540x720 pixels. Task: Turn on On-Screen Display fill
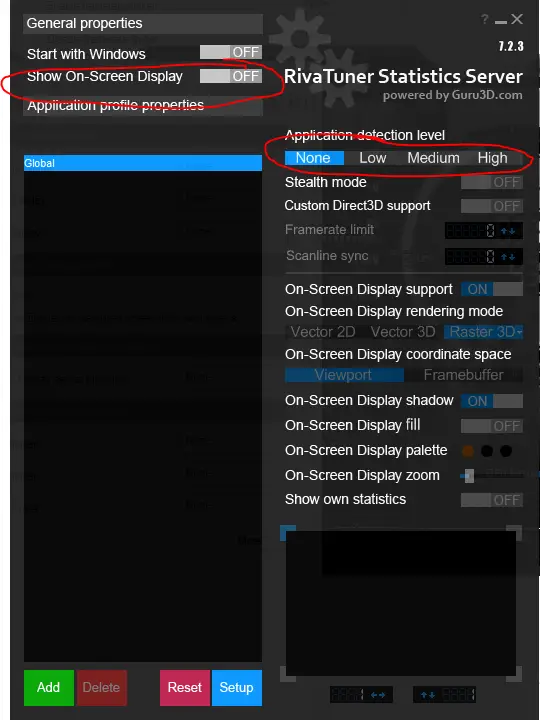[x=492, y=426]
